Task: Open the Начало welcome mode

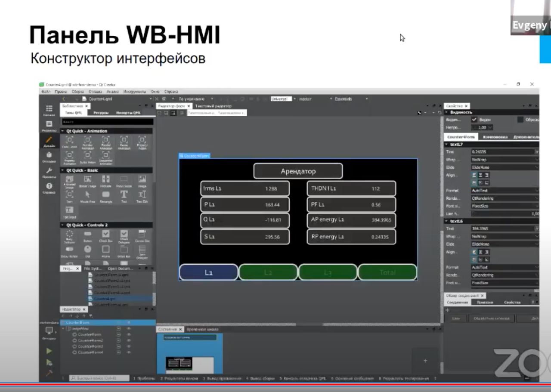Action: [x=49, y=111]
